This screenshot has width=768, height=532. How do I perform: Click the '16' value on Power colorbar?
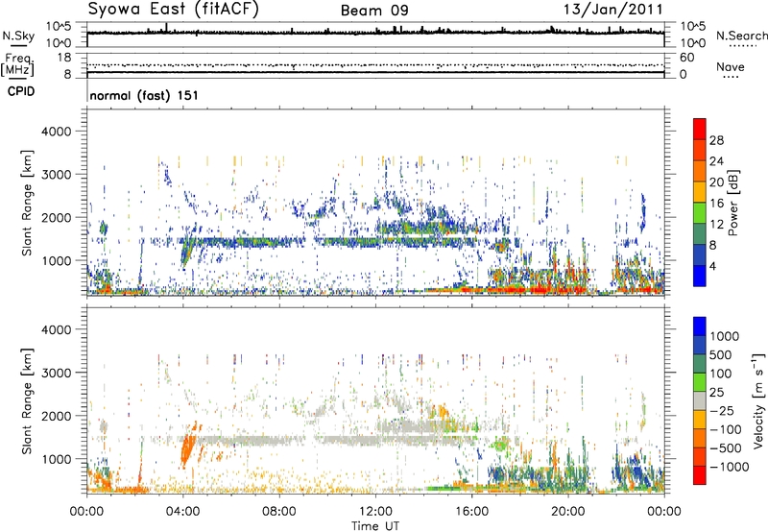[x=716, y=204]
